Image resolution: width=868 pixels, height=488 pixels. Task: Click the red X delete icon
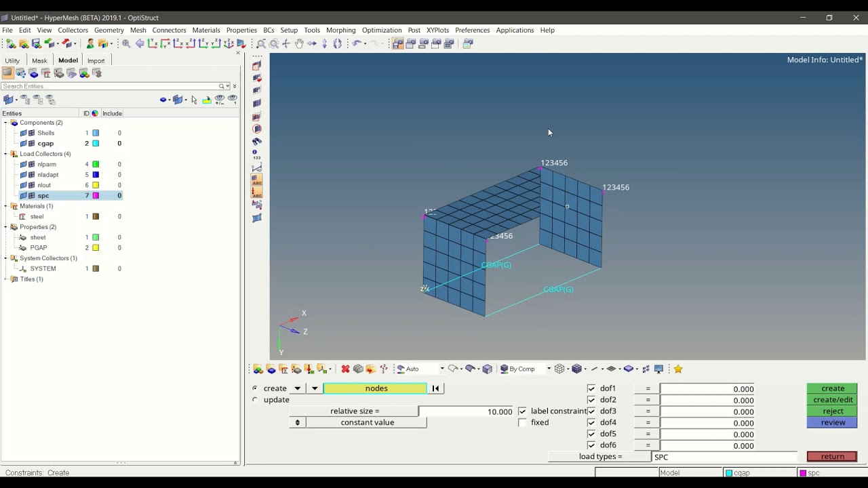click(345, 369)
